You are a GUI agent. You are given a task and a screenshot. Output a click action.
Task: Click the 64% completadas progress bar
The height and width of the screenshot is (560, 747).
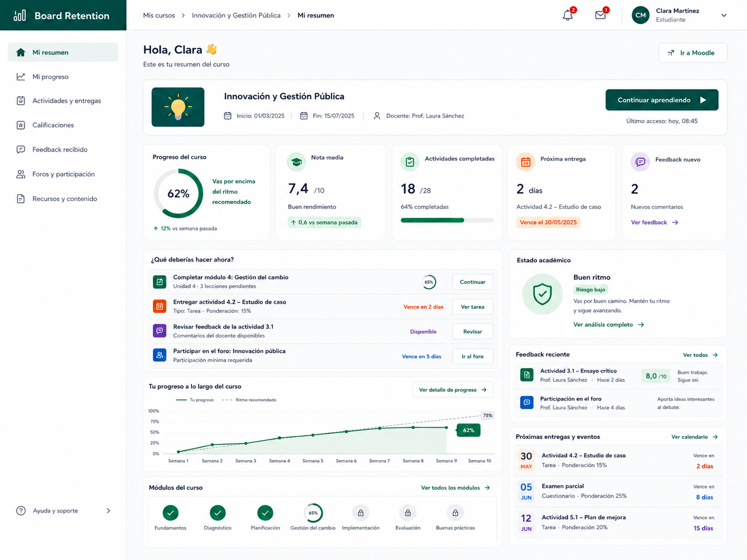[x=447, y=220]
